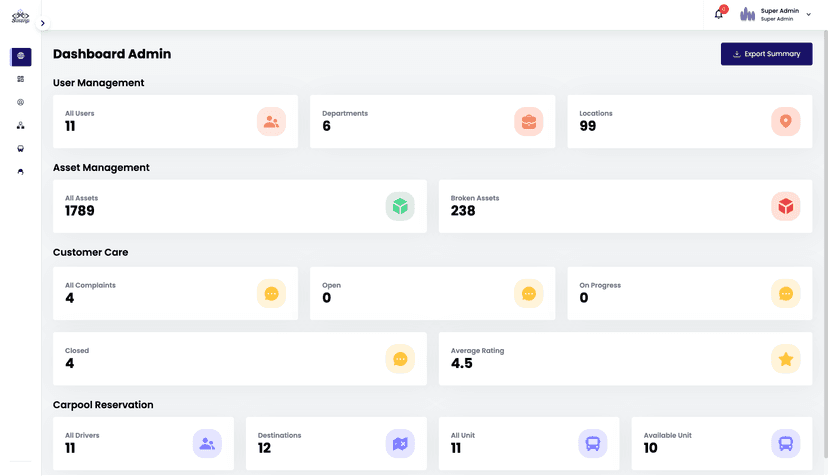Image resolution: width=828 pixels, height=476 pixels.
Task: Open the notifications bell
Action: [718, 14]
